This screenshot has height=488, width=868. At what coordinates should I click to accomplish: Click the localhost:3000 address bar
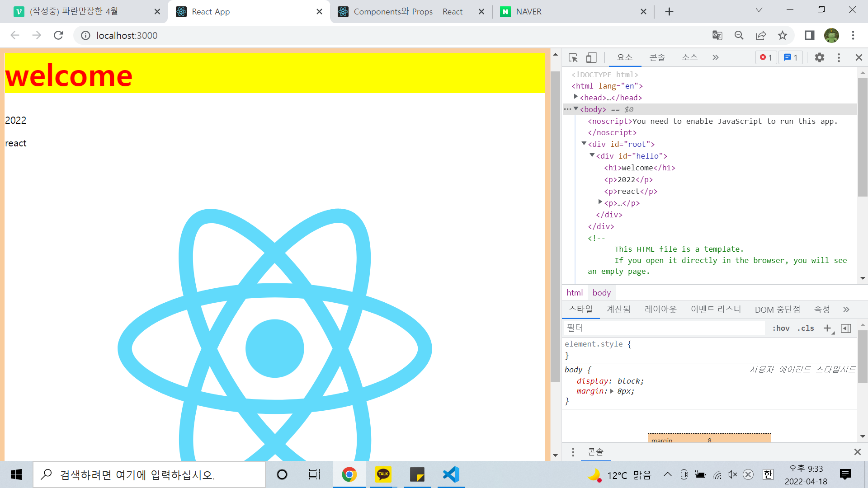[x=127, y=35]
